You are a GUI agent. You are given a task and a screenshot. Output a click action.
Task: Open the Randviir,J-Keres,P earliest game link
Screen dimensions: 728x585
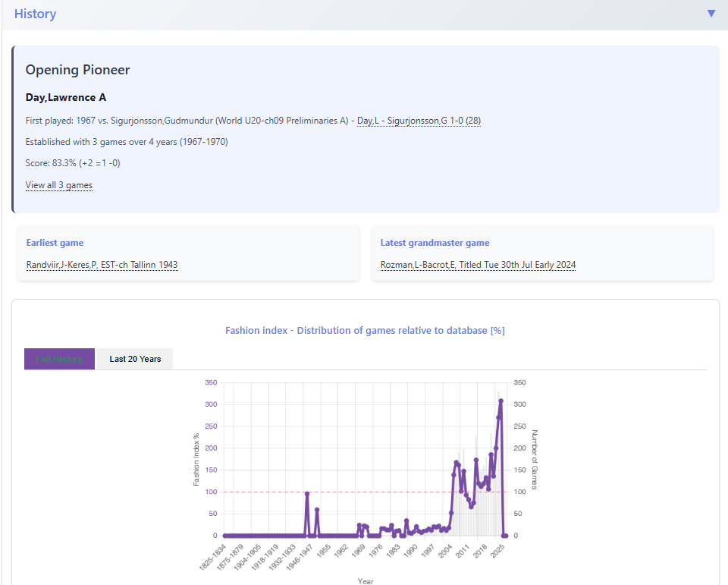pos(102,265)
